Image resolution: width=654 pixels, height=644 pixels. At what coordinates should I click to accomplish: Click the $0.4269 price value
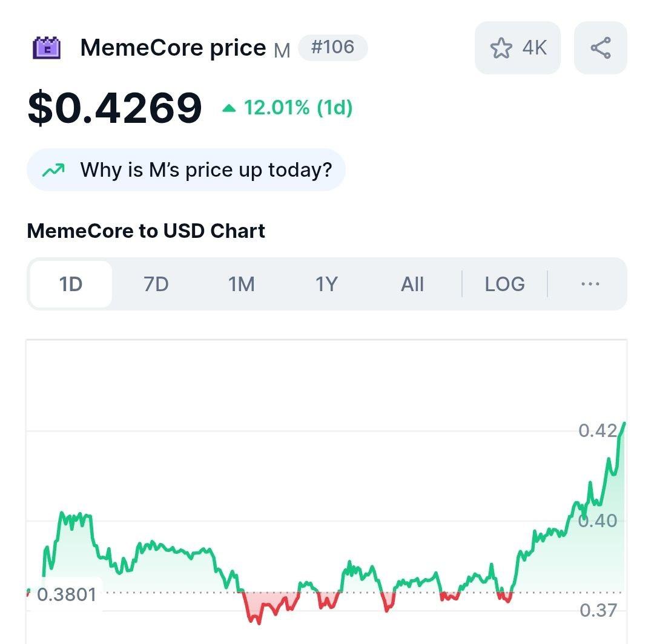pyautogui.click(x=115, y=108)
